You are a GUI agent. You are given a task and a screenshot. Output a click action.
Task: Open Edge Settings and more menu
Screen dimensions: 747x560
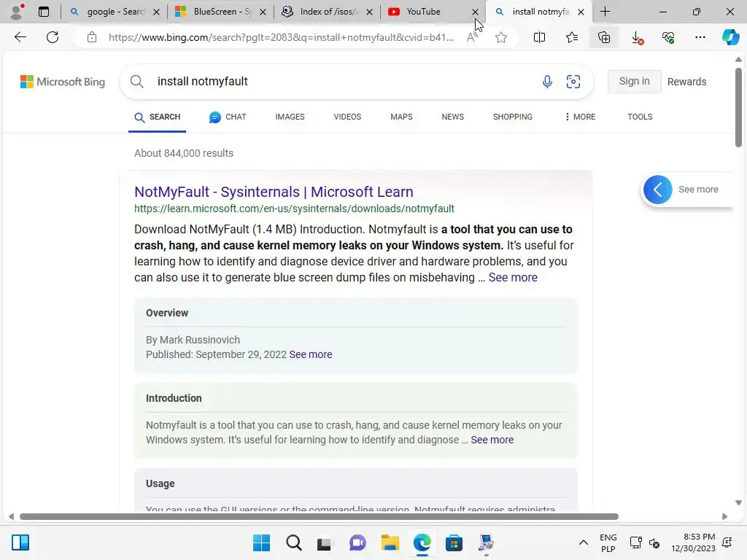(x=700, y=37)
